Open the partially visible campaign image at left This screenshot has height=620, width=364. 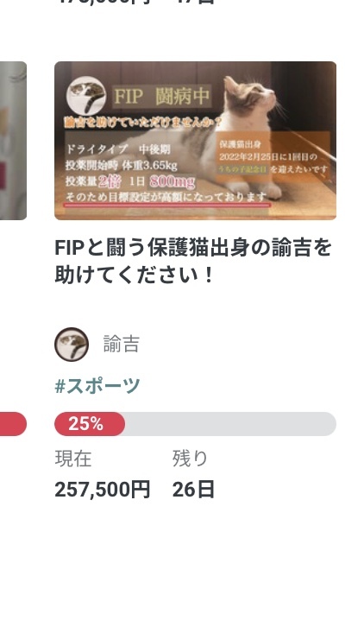pyautogui.click(x=13, y=141)
